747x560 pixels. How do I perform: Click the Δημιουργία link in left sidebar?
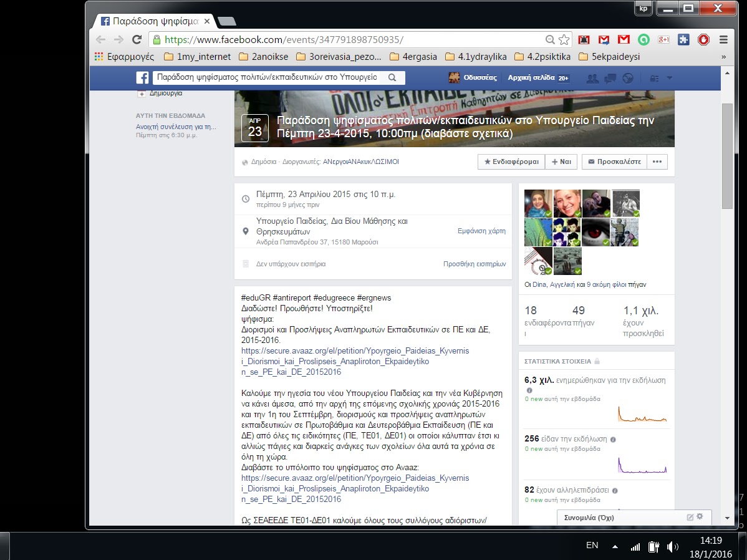coord(166,94)
